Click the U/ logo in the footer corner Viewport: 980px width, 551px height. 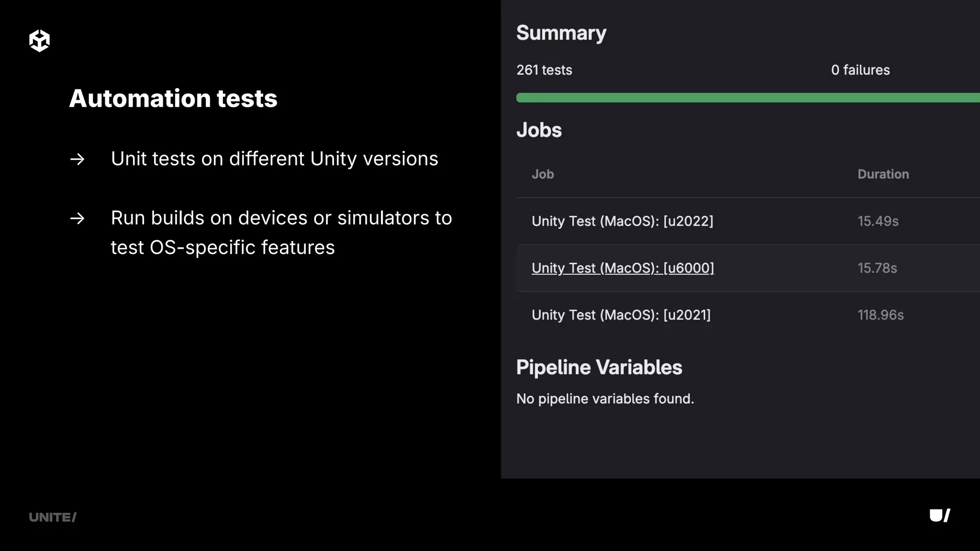pyautogui.click(x=940, y=515)
